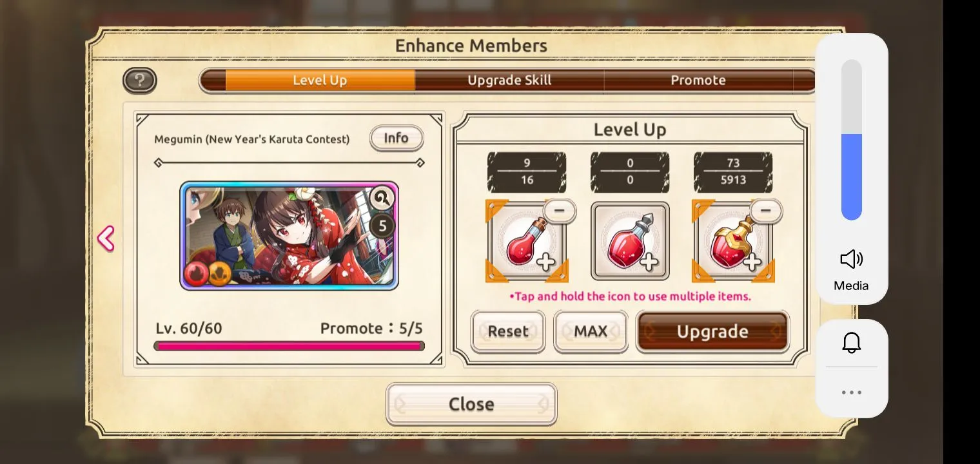Viewport: 980px width, 464px height.
Task: Open notification bell in volume panel
Action: (852, 342)
